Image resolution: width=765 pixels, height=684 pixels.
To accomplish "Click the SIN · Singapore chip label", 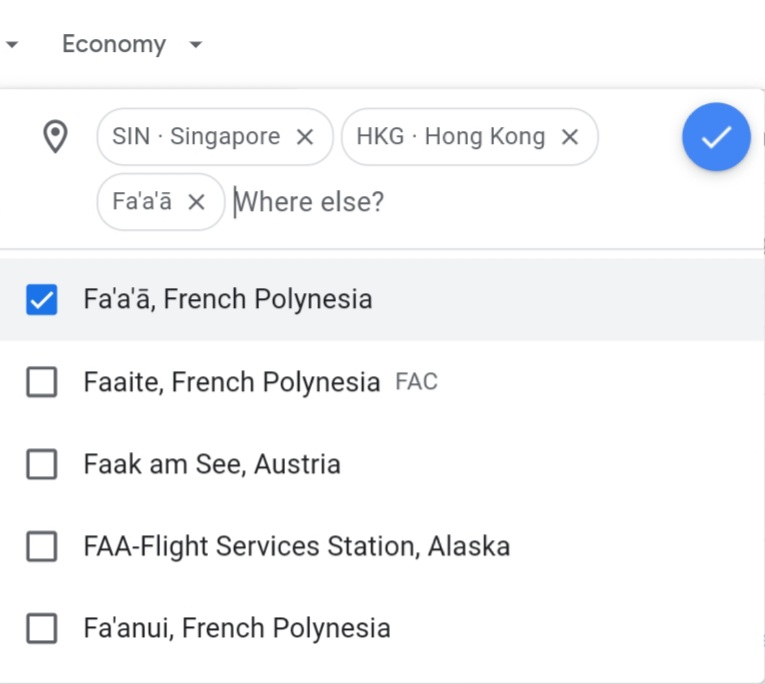I will pos(196,137).
